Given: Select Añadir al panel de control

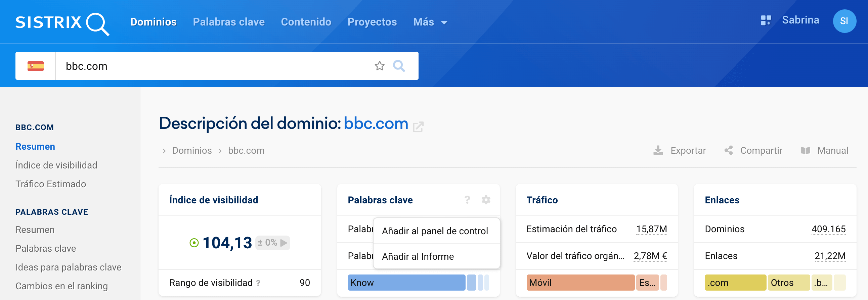Looking at the screenshot, I should [x=435, y=231].
